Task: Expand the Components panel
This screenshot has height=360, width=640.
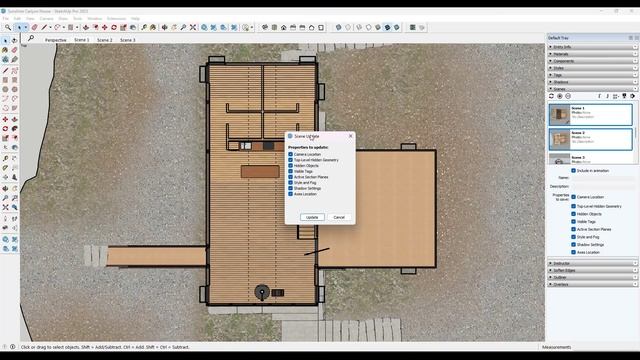Action: (592, 61)
